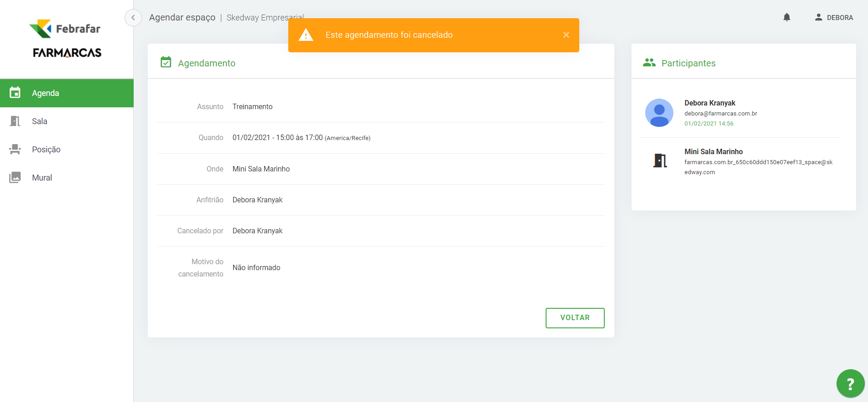
Task: Click the Posição desk icon in sidebar
Action: tap(15, 149)
